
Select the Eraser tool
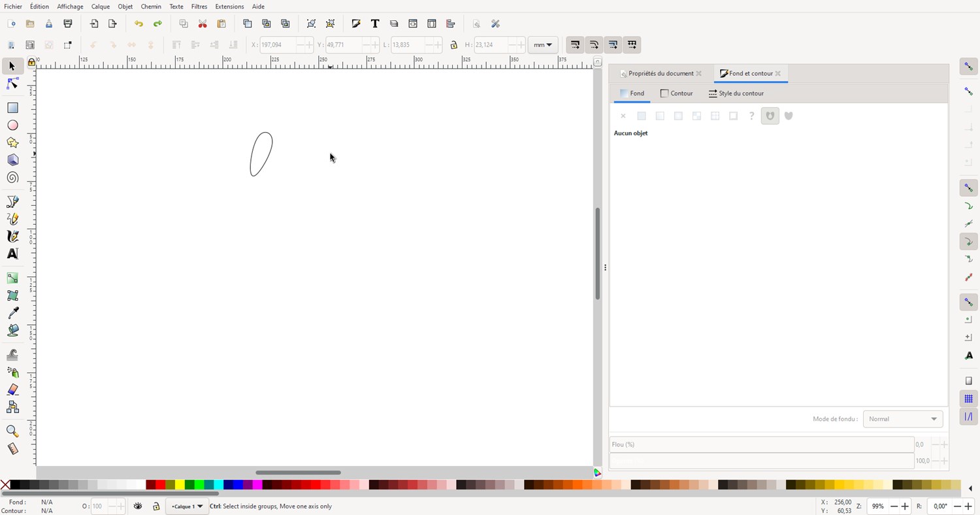tap(12, 390)
